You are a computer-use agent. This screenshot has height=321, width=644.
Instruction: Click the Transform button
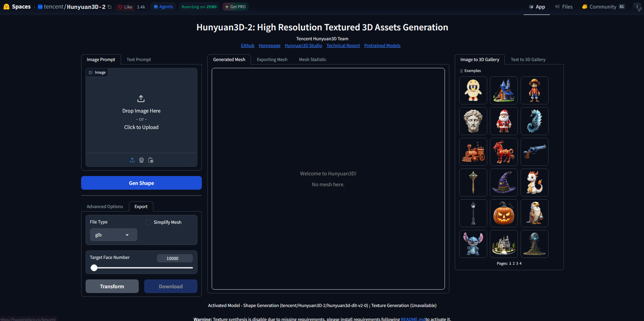coord(112,286)
